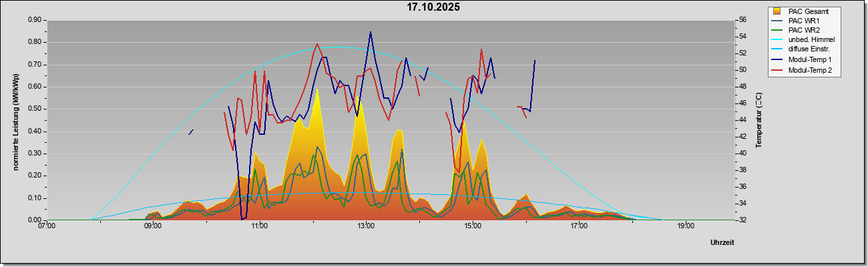Click the 44 temperature axis value
This screenshot has height=267, width=868.
coord(742,120)
